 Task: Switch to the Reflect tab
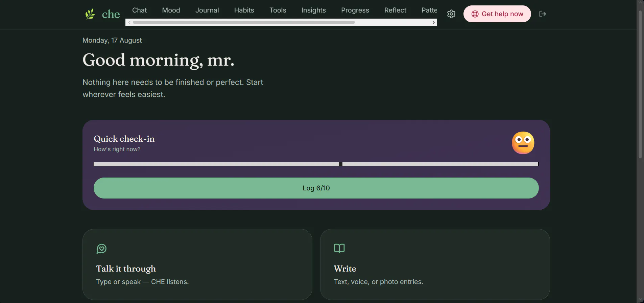(x=395, y=10)
